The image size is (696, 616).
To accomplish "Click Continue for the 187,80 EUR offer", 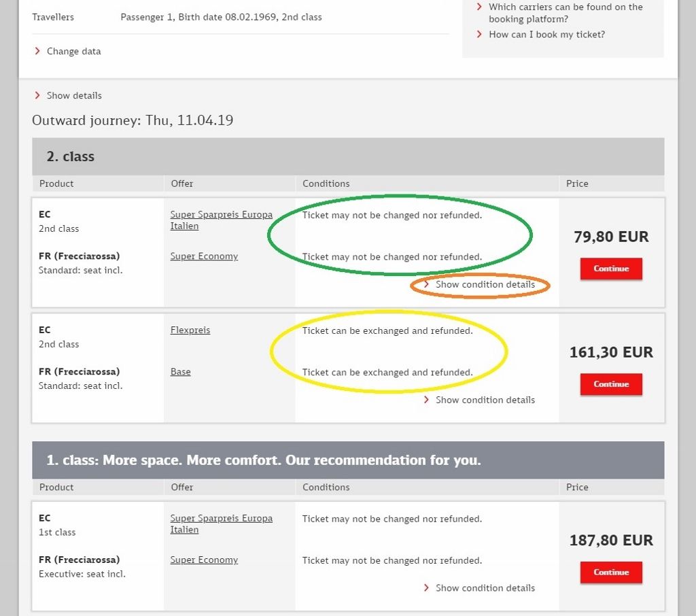I will (x=611, y=572).
